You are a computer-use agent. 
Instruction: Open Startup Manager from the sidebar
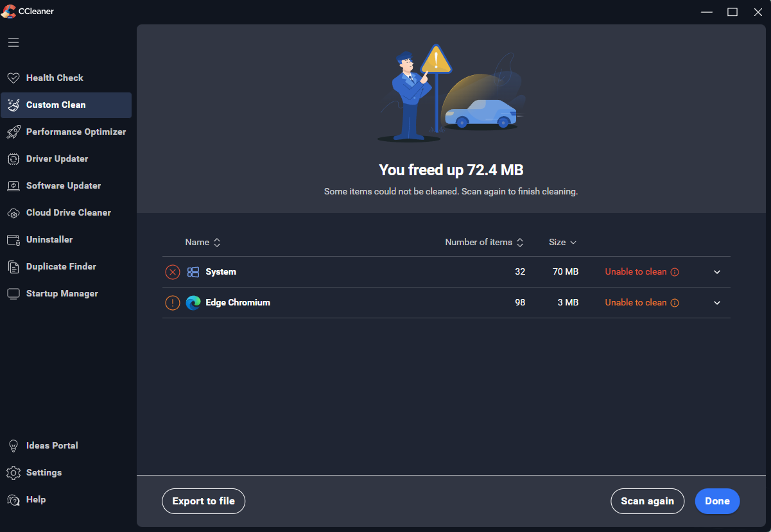coord(62,293)
